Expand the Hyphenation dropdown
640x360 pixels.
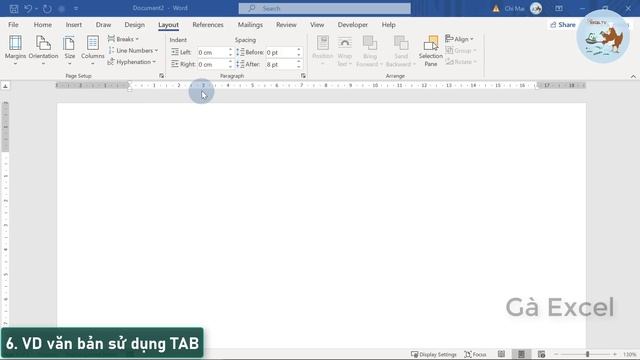point(132,62)
